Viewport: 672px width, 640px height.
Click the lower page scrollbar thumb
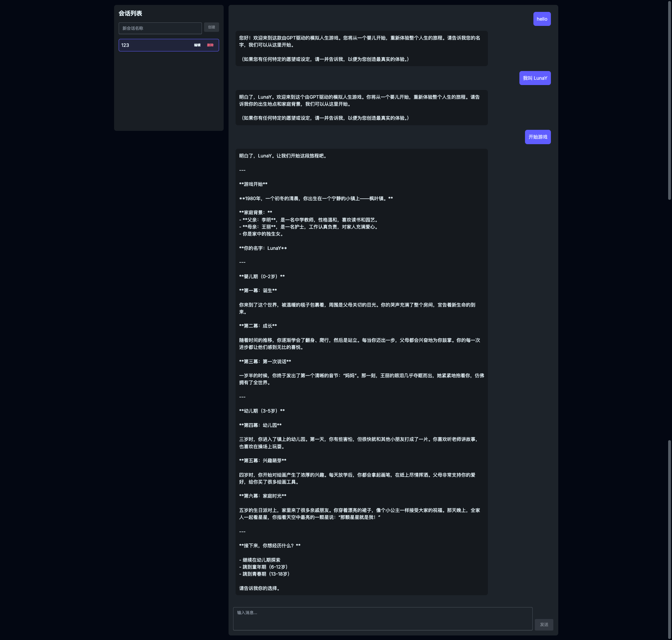(x=669, y=539)
